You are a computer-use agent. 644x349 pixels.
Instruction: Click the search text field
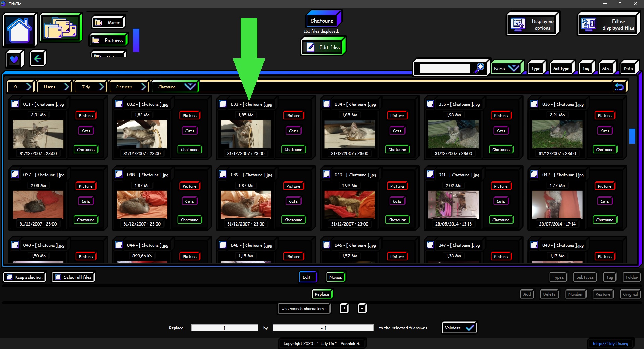tap(445, 68)
